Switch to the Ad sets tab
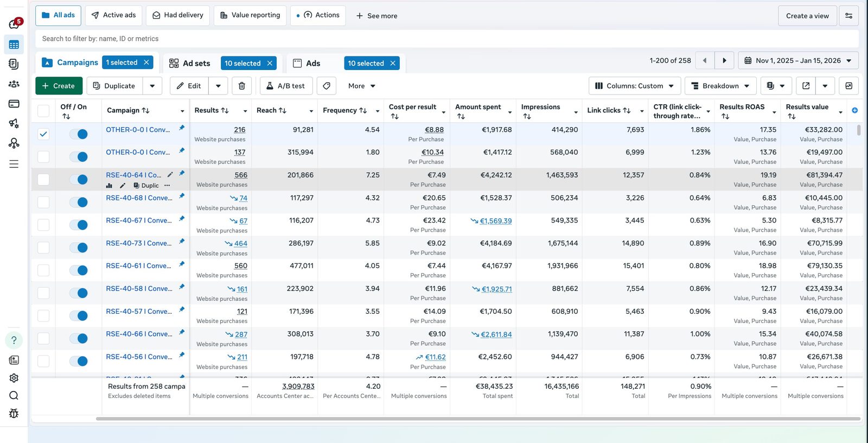 point(196,64)
